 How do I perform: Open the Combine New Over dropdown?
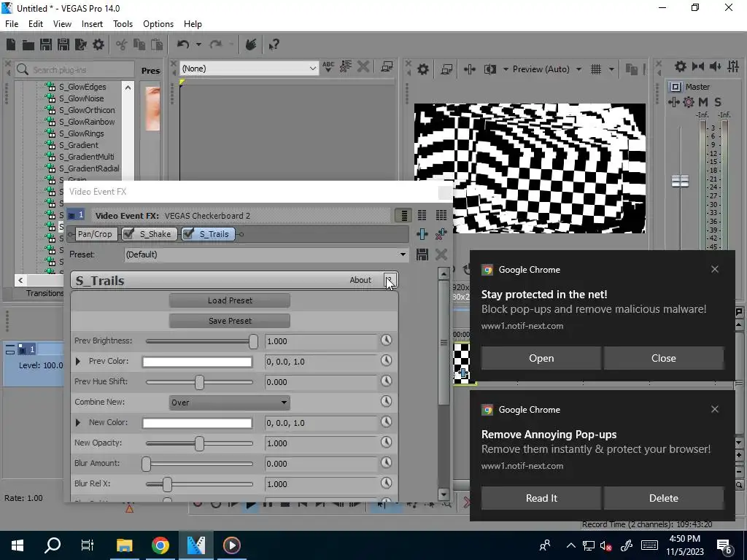pyautogui.click(x=229, y=402)
